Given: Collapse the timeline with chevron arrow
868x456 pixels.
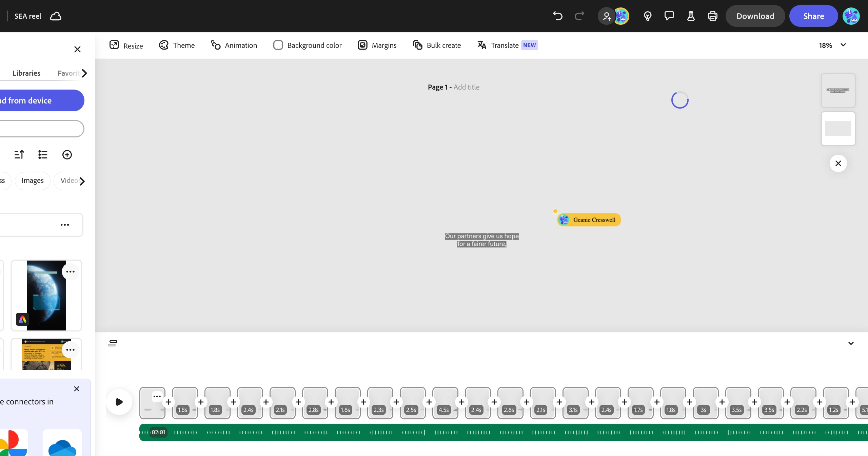Looking at the screenshot, I should (851, 343).
